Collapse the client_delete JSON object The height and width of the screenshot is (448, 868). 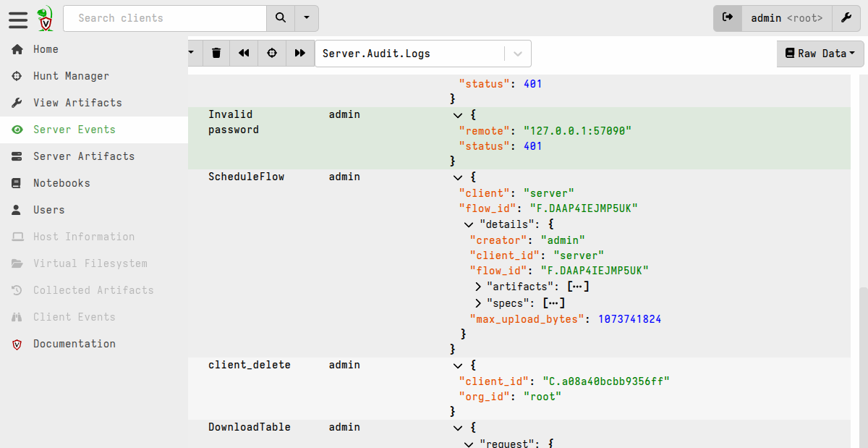point(458,365)
